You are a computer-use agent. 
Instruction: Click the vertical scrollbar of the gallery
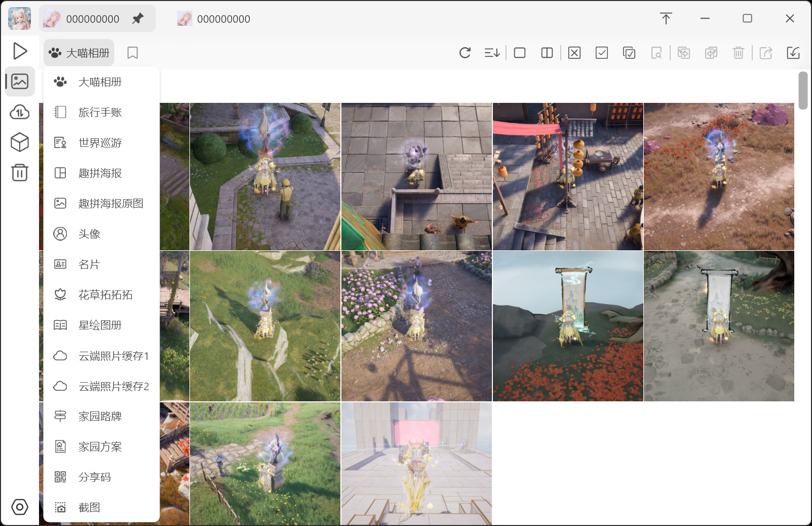click(803, 91)
